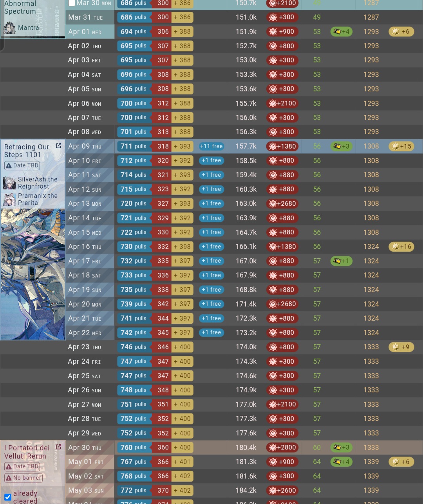Click the +3 ticket badge on Apr 09

(x=342, y=146)
